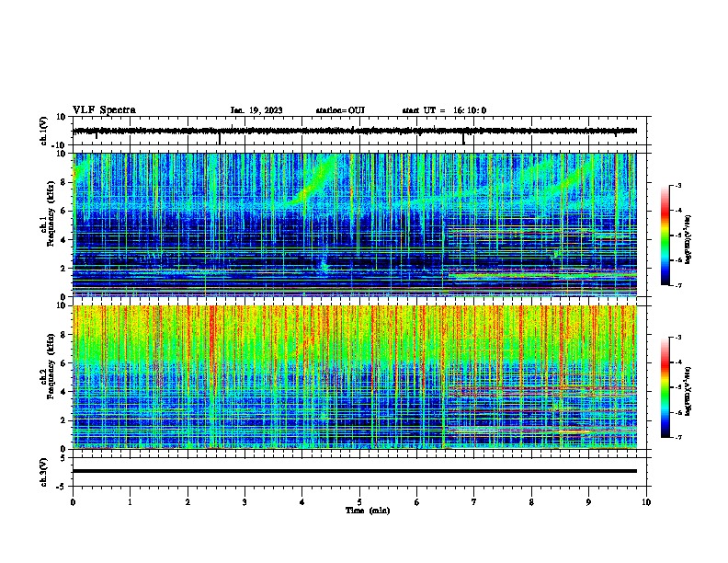Click the "ch.1(V)" waveform axis label
The width and height of the screenshot is (728, 563).
[x=44, y=131]
